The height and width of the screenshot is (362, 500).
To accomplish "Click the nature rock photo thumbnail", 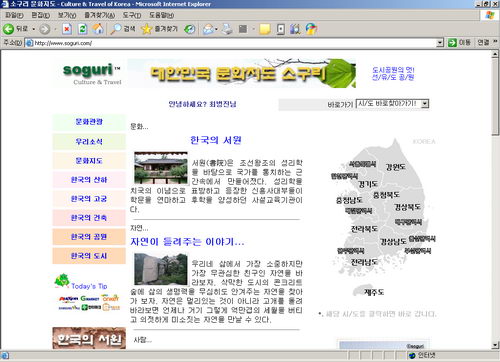I will (x=161, y=269).
